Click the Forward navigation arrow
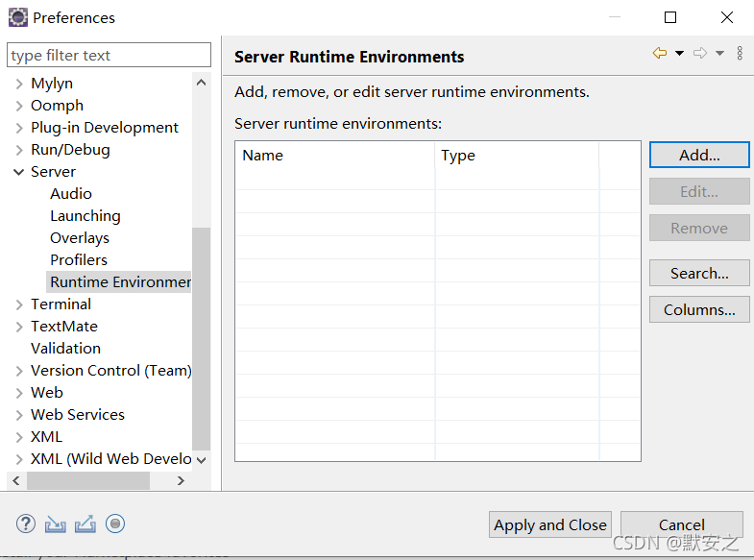 click(700, 53)
